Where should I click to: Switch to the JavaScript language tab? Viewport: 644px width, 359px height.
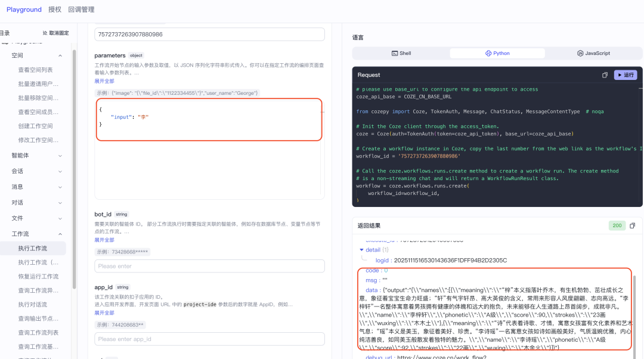593,54
